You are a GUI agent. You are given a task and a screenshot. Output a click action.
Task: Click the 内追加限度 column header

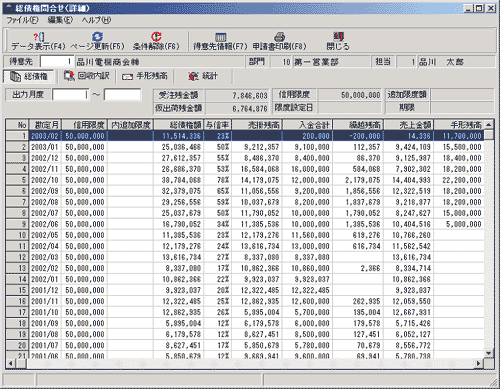(x=130, y=125)
